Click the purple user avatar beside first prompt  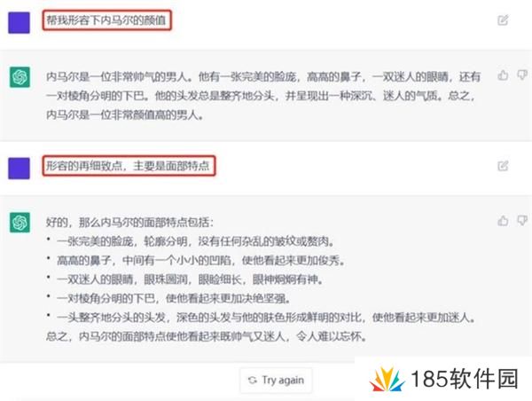(x=19, y=23)
